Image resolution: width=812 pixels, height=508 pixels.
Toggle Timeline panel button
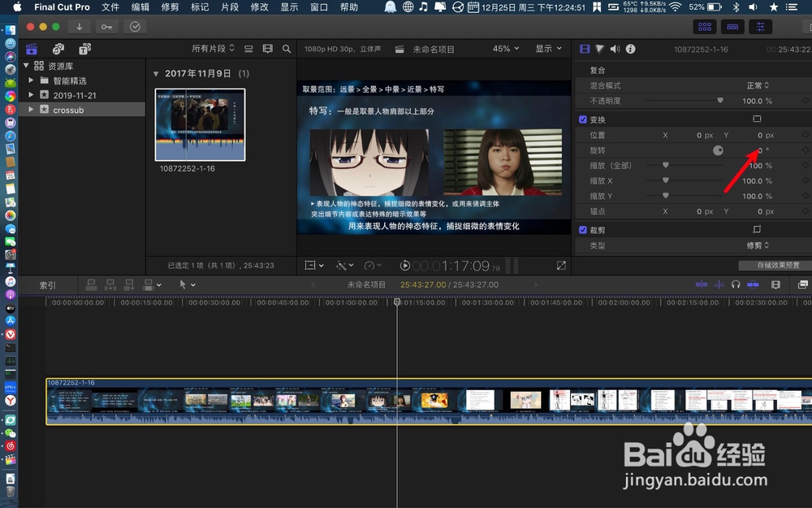pyautogui.click(x=732, y=27)
